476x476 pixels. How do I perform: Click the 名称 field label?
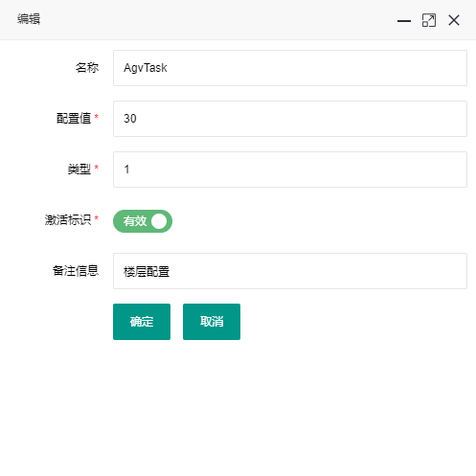87,68
